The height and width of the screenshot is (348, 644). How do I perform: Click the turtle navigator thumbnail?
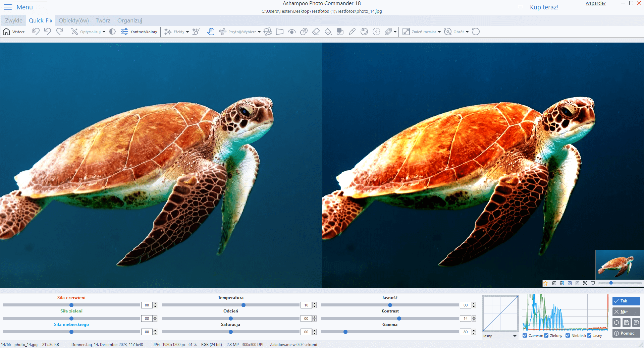coord(619,265)
